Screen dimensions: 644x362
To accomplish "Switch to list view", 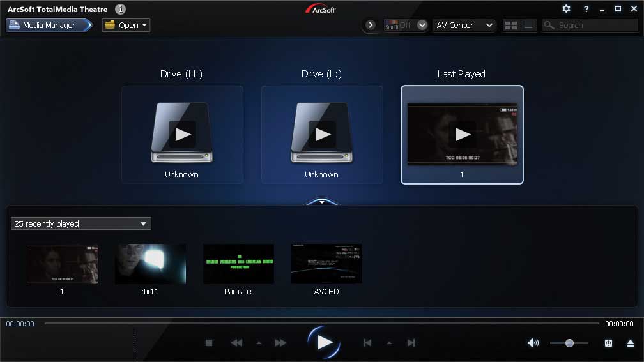I will coord(528,26).
